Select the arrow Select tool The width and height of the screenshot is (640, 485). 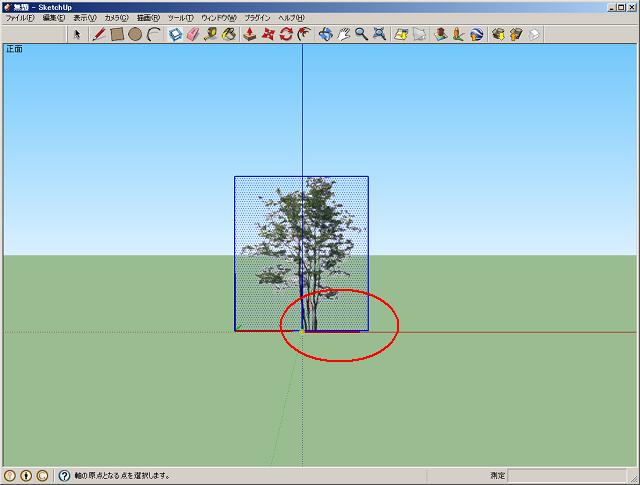click(78, 34)
